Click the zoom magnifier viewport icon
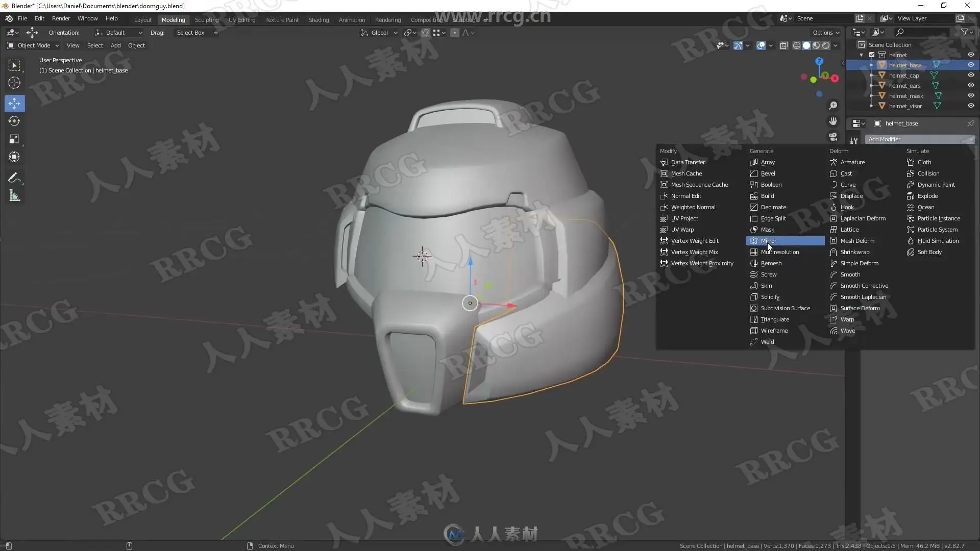 pyautogui.click(x=833, y=106)
